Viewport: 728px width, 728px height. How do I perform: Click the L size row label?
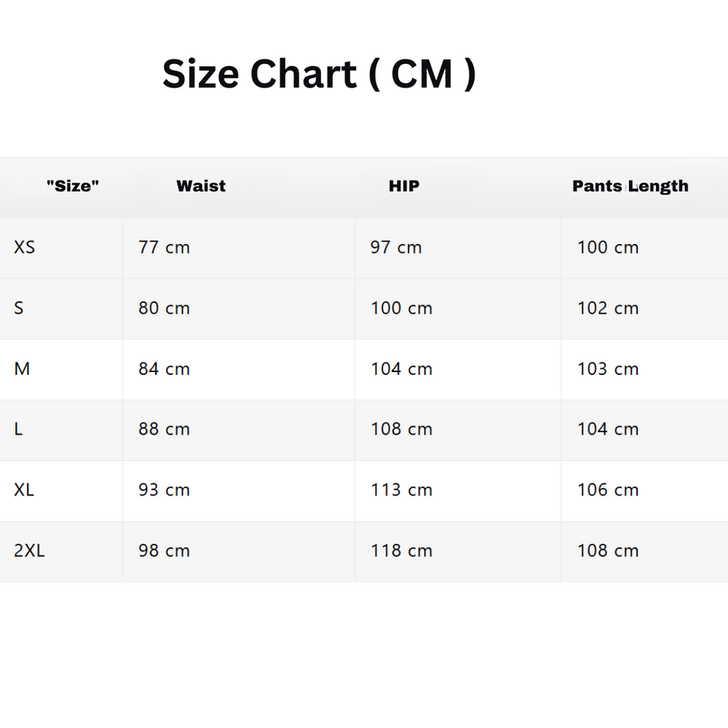pyautogui.click(x=18, y=430)
